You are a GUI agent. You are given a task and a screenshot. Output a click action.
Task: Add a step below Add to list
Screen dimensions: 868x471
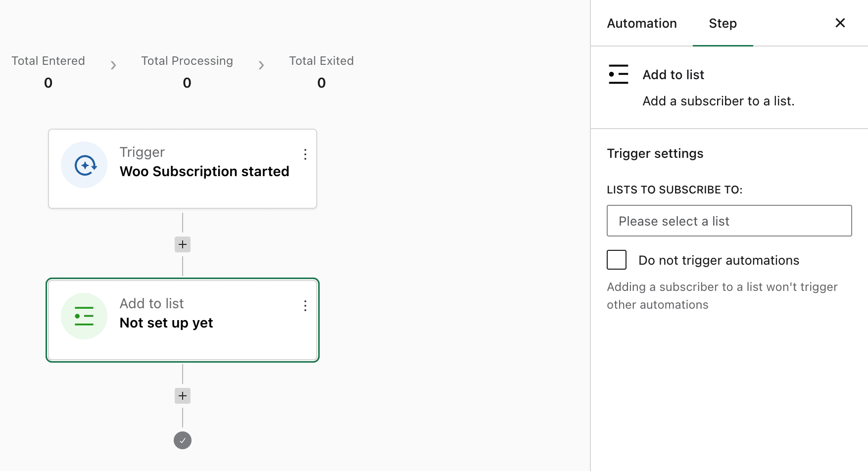click(x=183, y=396)
